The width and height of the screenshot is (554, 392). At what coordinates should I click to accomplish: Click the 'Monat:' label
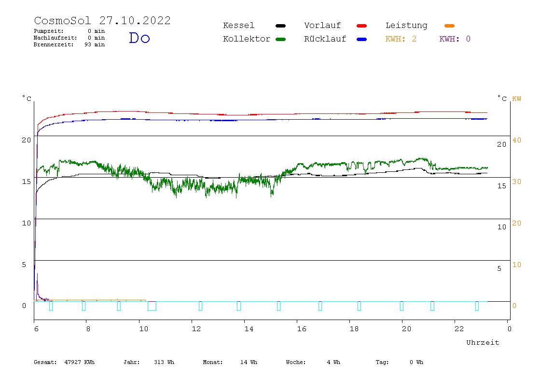(x=213, y=362)
